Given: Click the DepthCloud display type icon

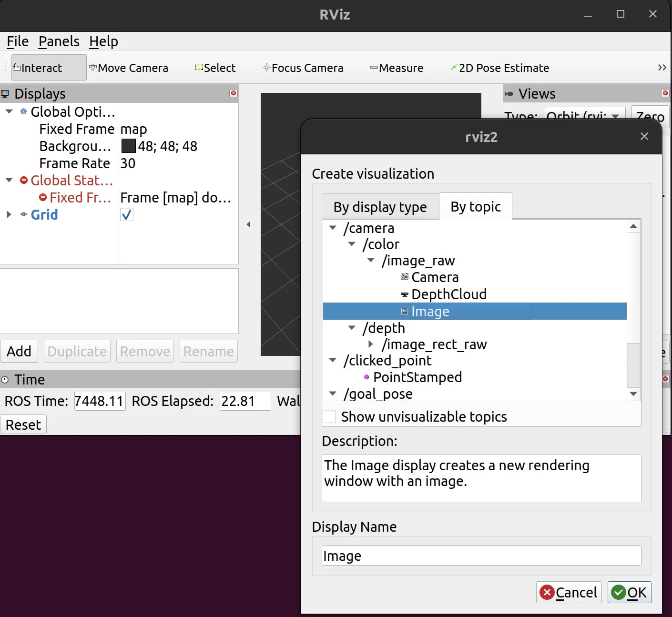Looking at the screenshot, I should (x=405, y=294).
